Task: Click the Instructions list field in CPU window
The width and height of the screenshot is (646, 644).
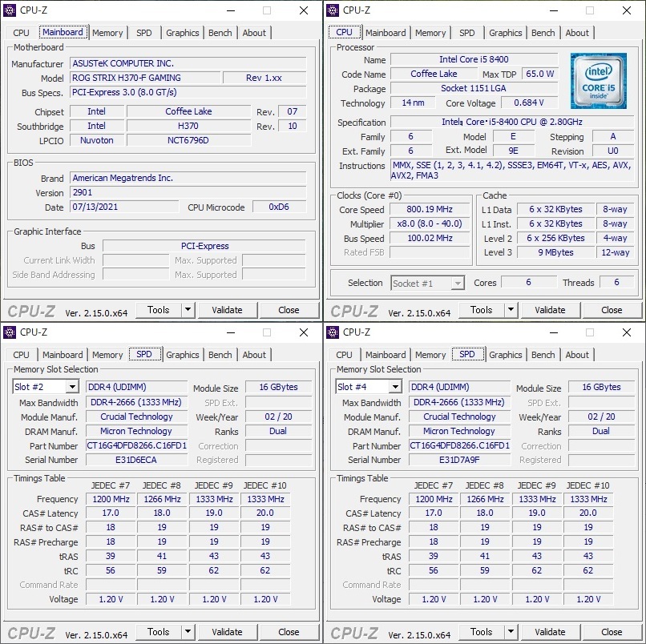Action: pyautogui.click(x=512, y=171)
